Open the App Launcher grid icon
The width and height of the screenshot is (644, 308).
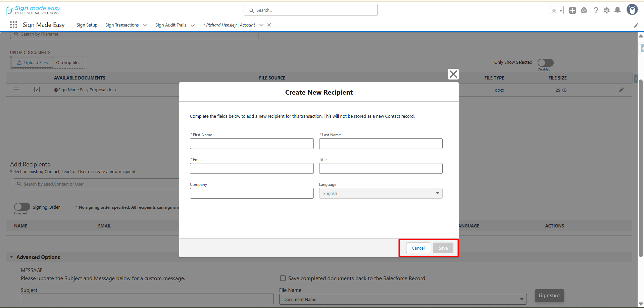click(x=14, y=24)
